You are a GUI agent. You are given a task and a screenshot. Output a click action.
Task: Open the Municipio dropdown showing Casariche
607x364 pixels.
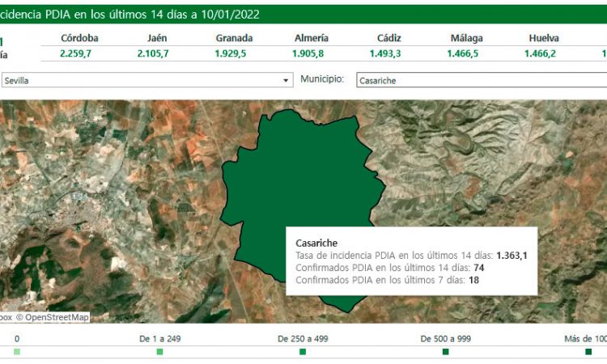point(481,81)
